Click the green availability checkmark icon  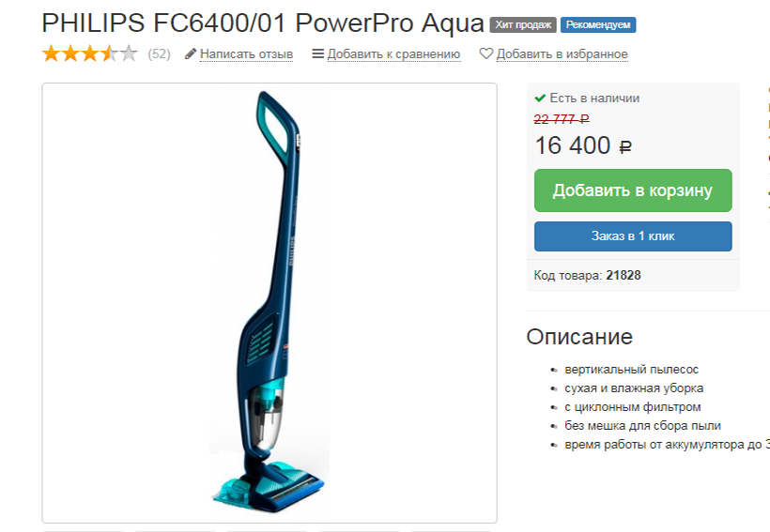tap(540, 98)
